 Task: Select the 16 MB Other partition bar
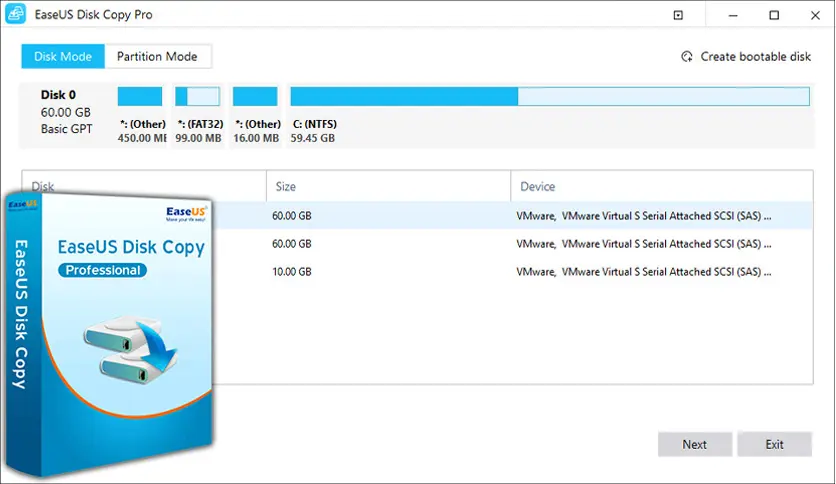255,97
